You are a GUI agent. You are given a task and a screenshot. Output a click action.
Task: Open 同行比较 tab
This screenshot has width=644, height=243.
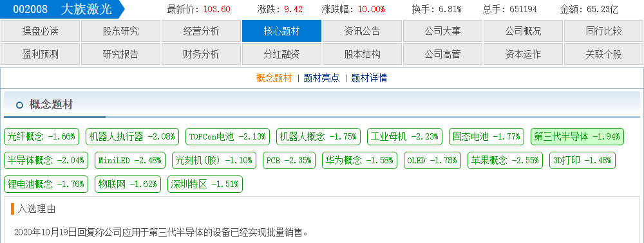604,31
